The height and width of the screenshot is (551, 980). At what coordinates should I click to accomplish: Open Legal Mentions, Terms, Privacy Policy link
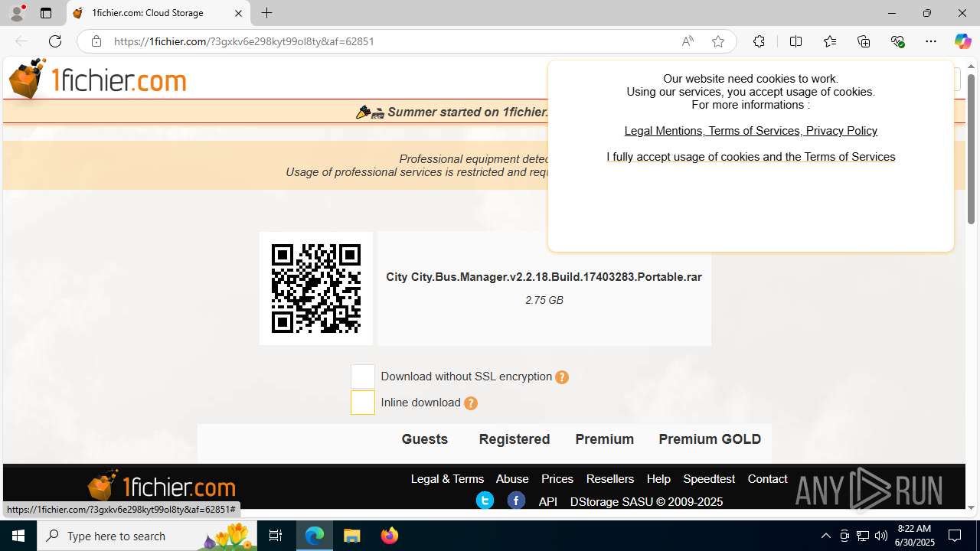click(750, 131)
